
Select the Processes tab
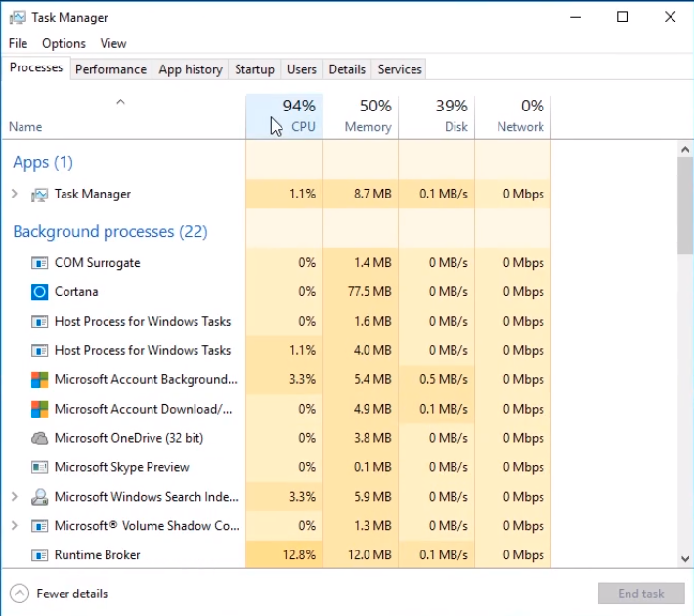tap(36, 67)
